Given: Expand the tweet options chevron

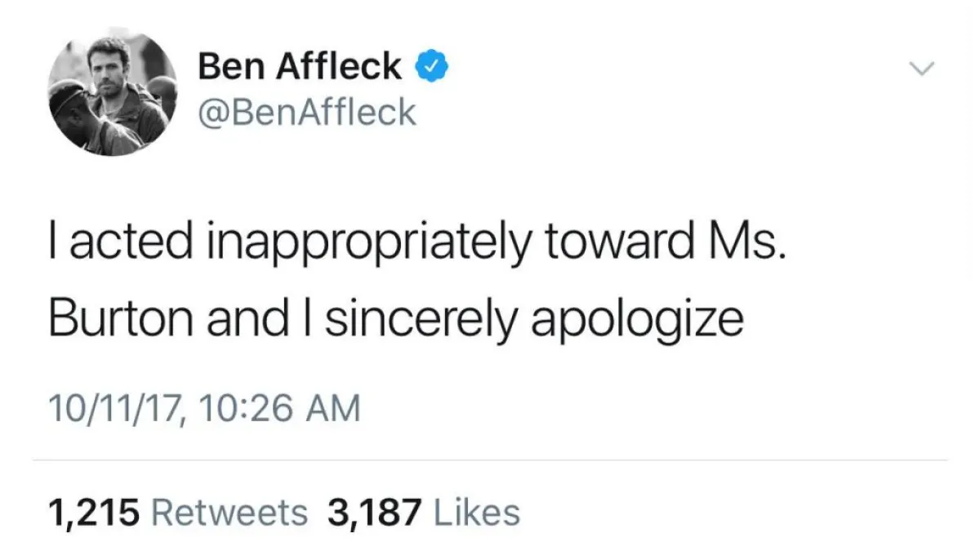Looking at the screenshot, I should [920, 69].
